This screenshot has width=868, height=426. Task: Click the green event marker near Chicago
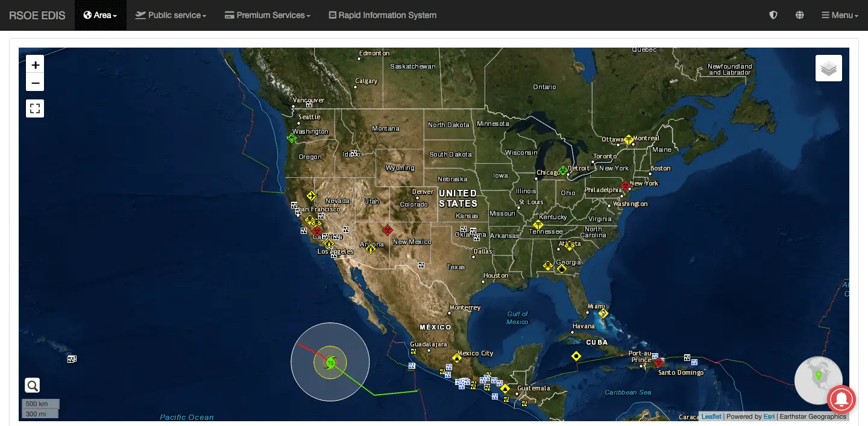point(563,171)
